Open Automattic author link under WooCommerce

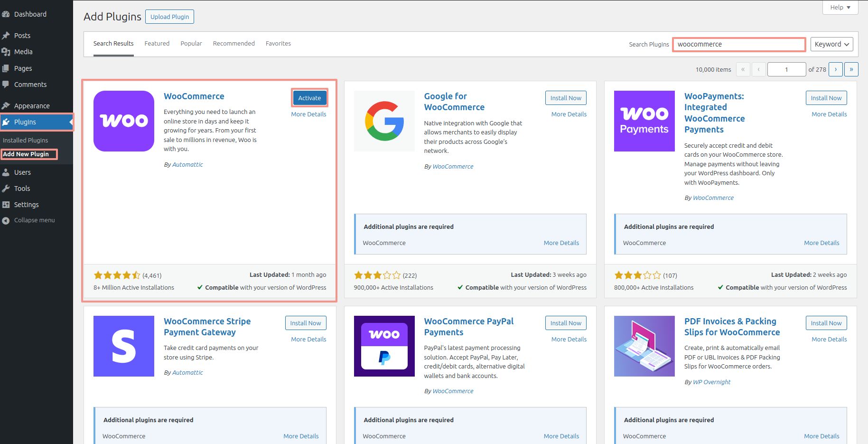(x=187, y=165)
